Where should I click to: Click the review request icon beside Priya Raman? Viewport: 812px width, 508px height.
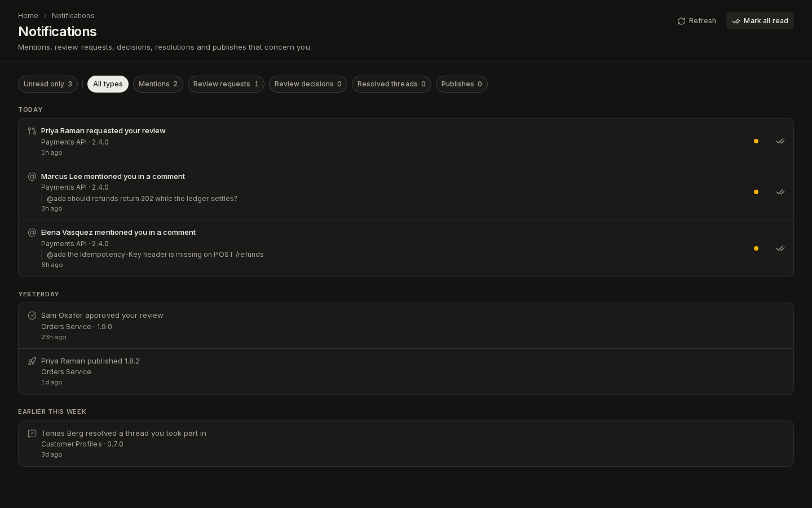click(x=32, y=131)
